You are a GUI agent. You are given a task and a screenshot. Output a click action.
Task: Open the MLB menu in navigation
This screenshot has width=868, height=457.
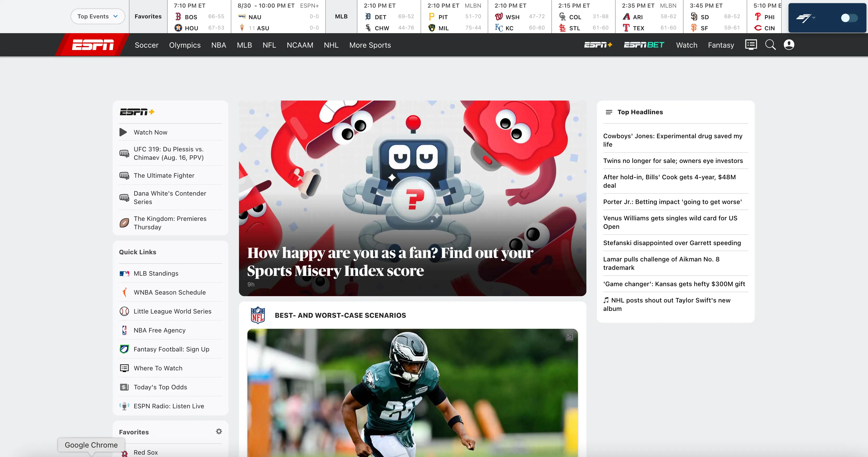point(244,45)
